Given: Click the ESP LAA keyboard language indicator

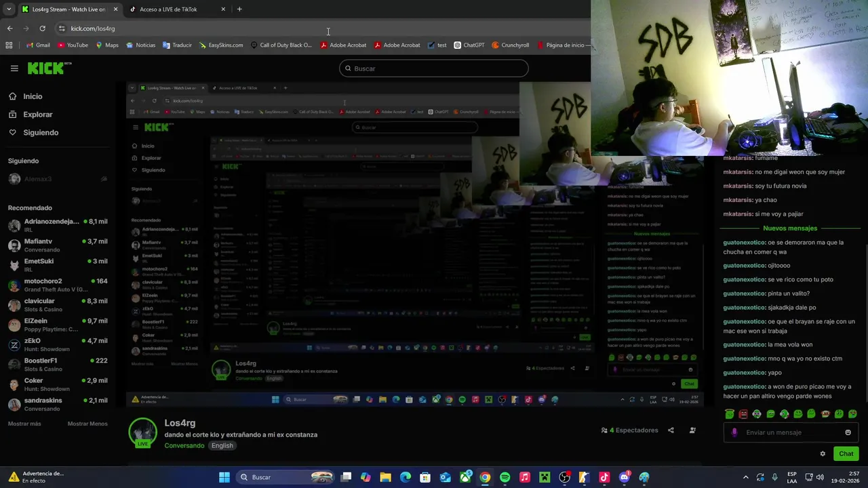Looking at the screenshot, I should tap(792, 477).
